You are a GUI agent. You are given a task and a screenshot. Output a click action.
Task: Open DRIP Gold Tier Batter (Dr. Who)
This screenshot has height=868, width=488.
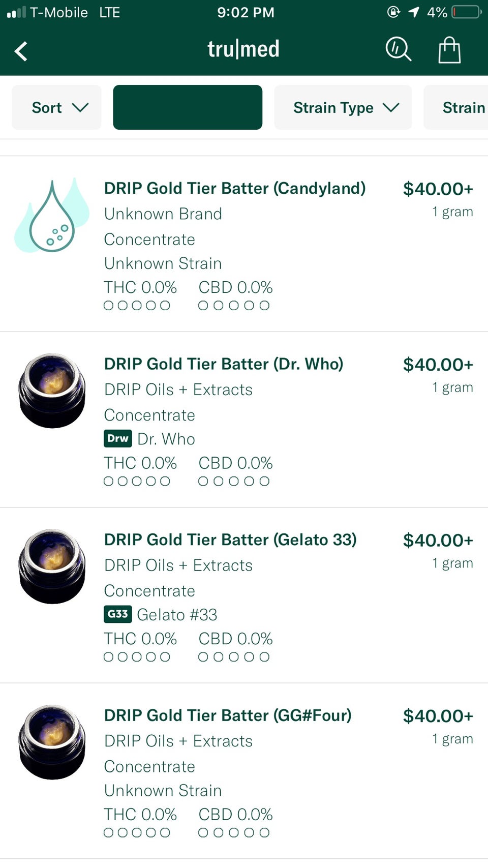(x=224, y=364)
